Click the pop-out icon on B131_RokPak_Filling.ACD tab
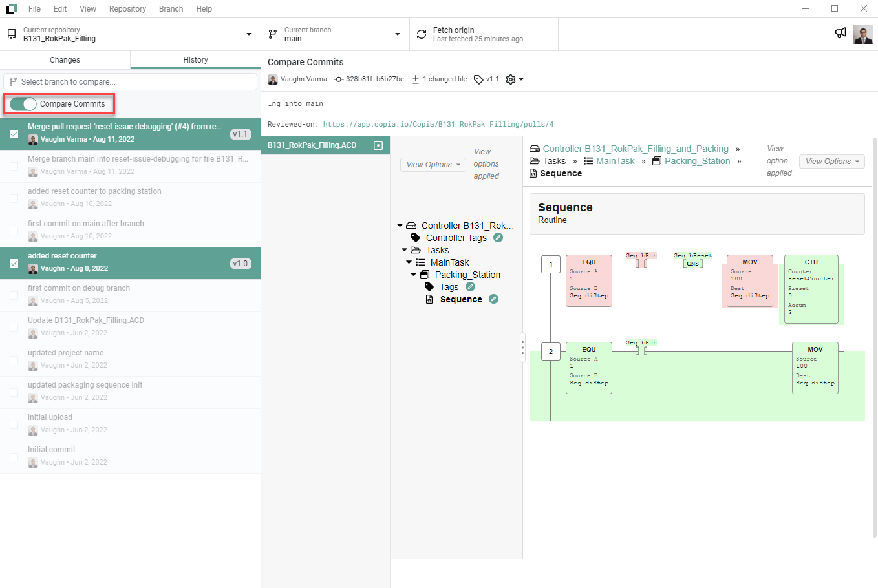The width and height of the screenshot is (878, 588). pyautogui.click(x=378, y=145)
